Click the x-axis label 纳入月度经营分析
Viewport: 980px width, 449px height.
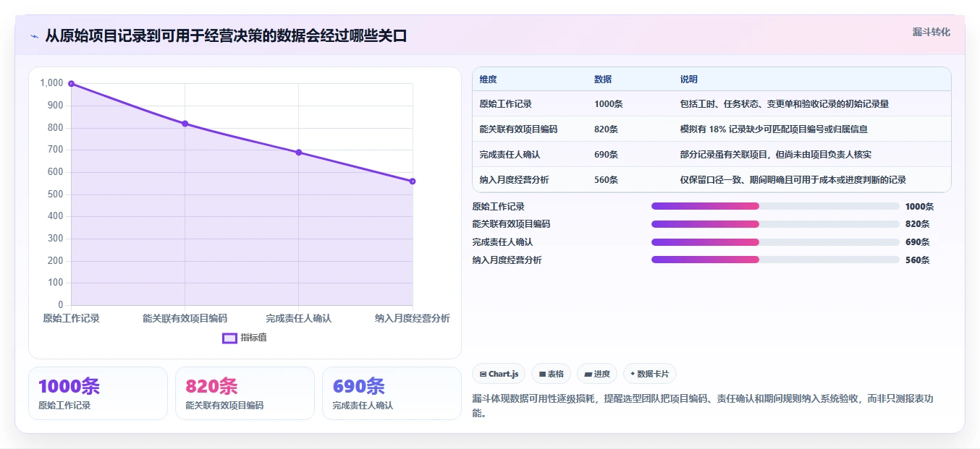click(x=412, y=318)
